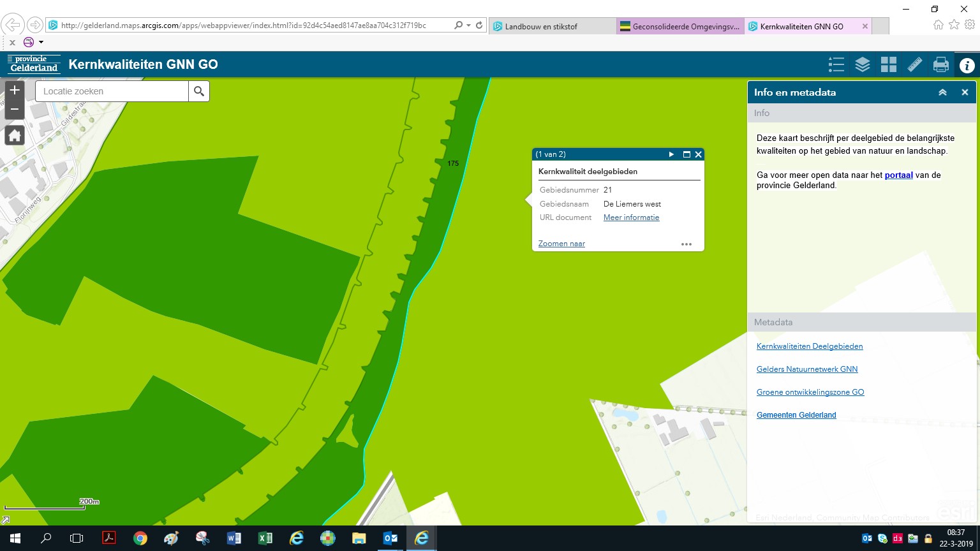Screen dimensions: 980x551
Task: Return map to default home extent
Action: [x=15, y=135]
